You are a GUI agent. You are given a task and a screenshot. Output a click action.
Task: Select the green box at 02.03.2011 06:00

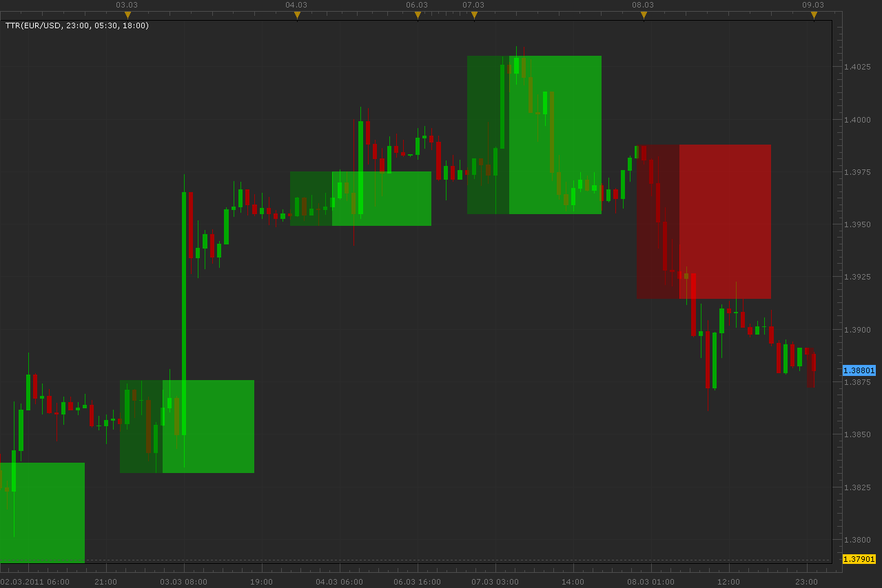pos(42,513)
